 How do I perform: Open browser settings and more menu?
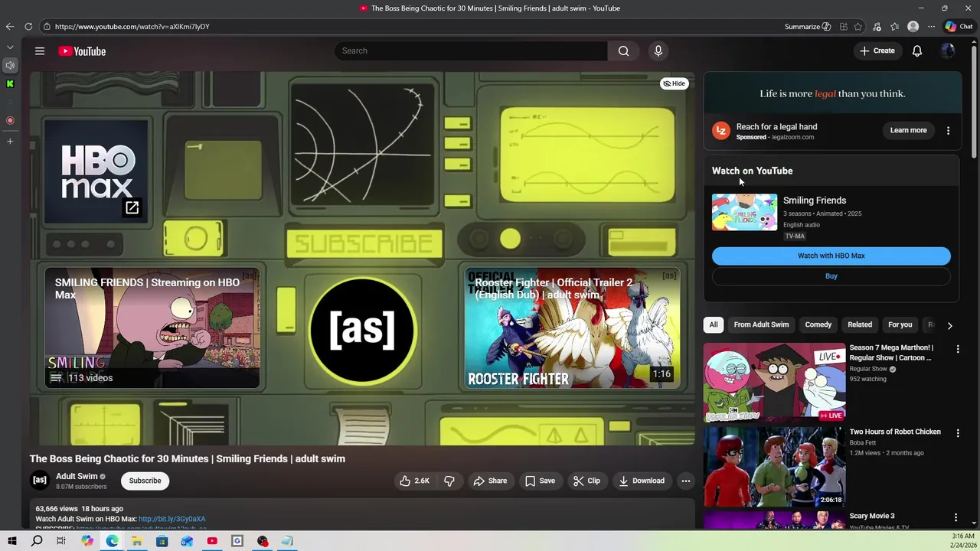[x=931, y=27]
